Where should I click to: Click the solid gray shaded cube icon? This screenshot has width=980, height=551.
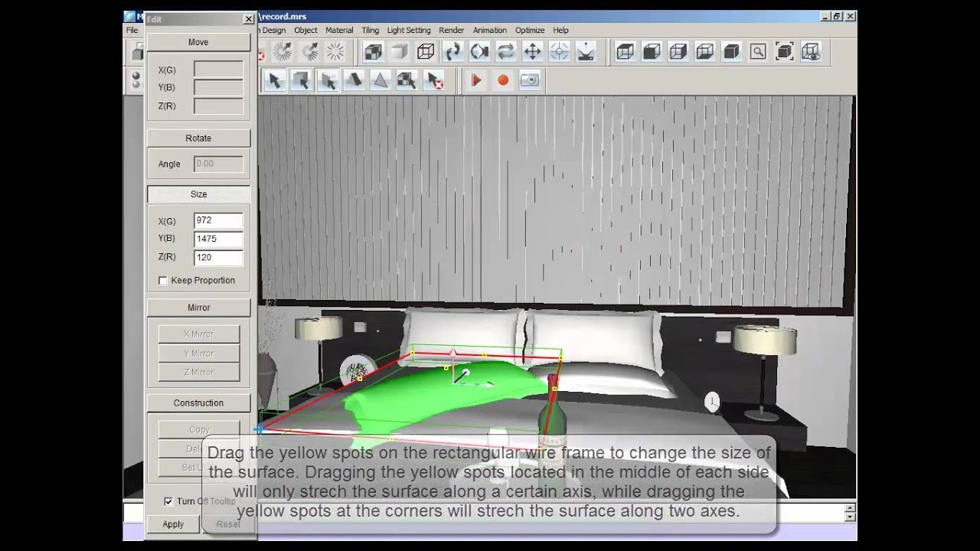[x=399, y=52]
